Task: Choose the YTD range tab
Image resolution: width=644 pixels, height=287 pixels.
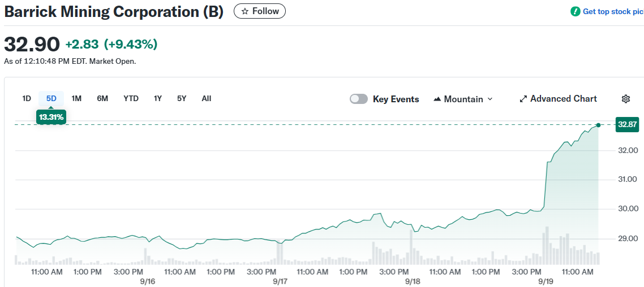Action: [131, 98]
